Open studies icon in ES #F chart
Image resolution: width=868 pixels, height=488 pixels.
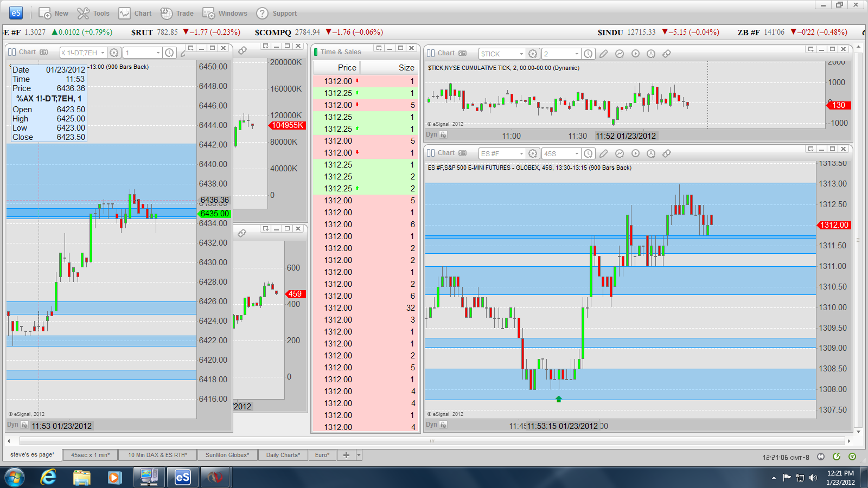tap(620, 153)
